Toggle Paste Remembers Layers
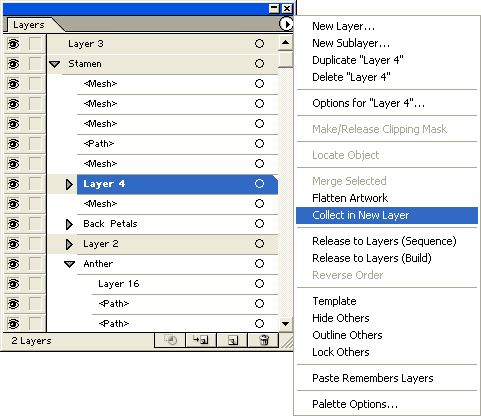 373,378
